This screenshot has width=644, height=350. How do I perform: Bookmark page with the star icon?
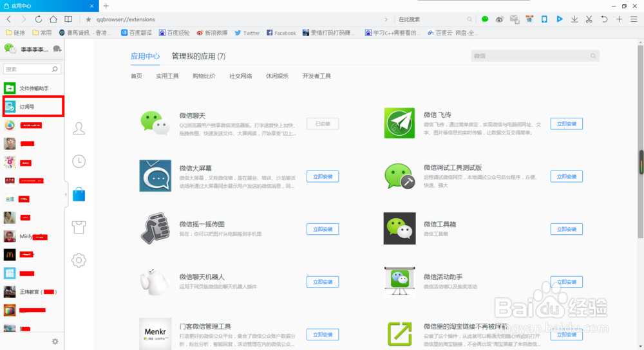tap(88, 19)
